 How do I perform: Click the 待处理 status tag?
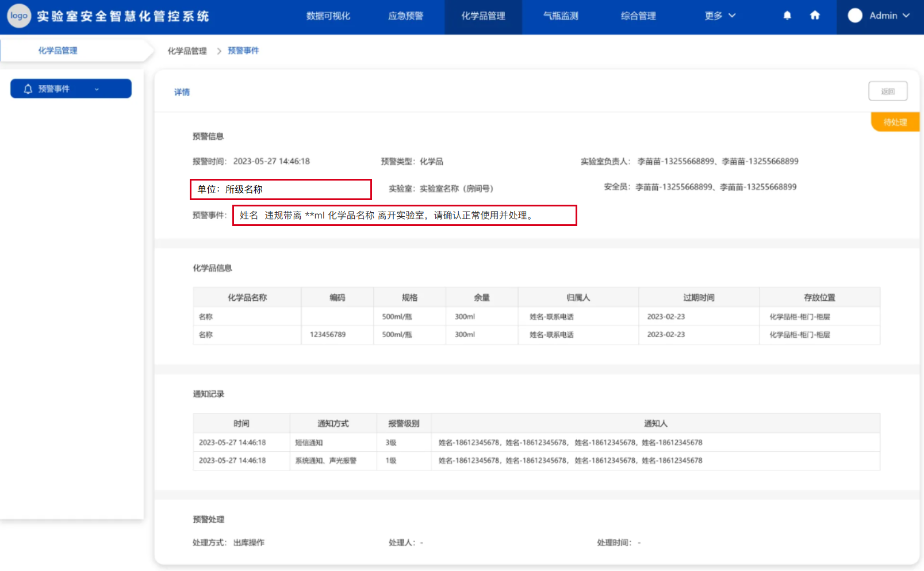tap(895, 122)
